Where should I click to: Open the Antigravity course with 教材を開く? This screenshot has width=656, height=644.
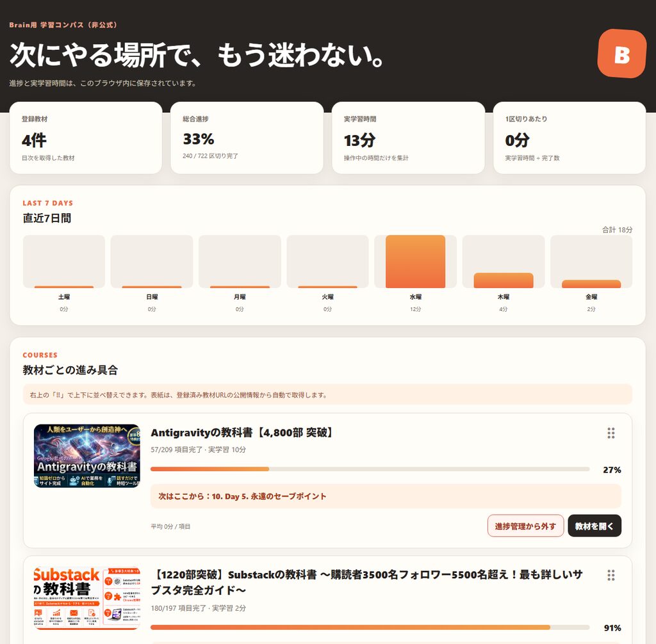click(594, 526)
